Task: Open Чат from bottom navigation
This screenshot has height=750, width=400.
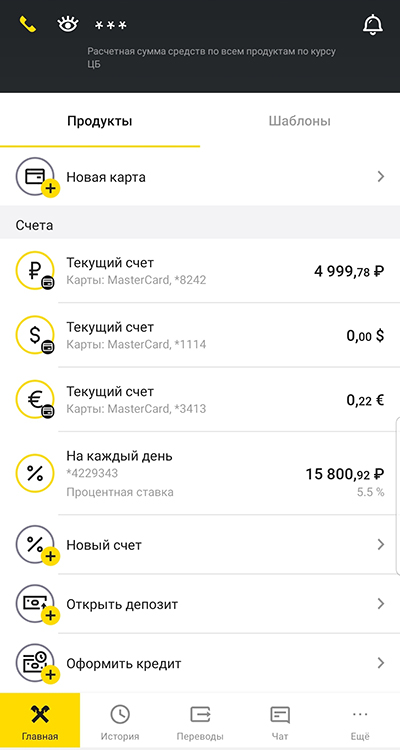Action: [x=280, y=721]
